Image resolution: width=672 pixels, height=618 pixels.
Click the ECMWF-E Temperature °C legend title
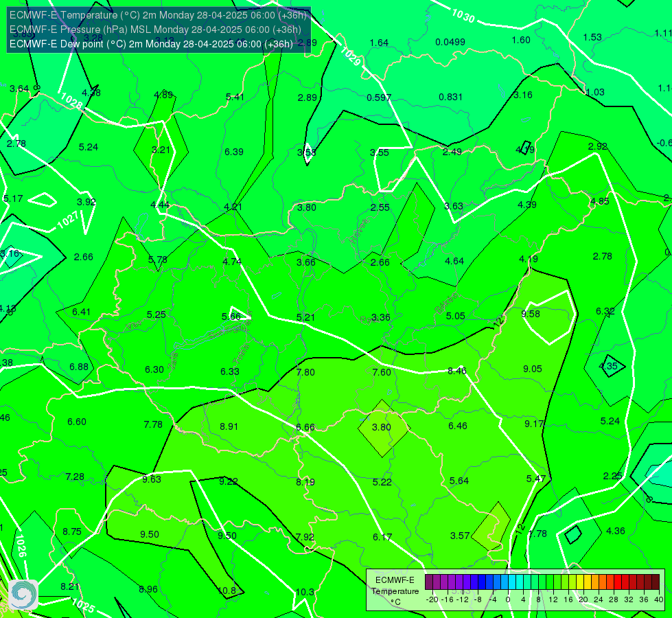[395, 591]
